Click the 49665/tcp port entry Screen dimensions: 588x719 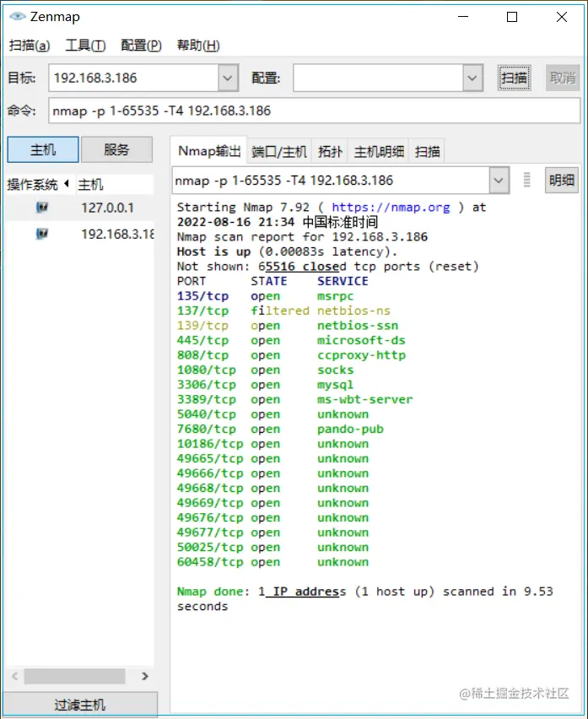tap(210, 458)
